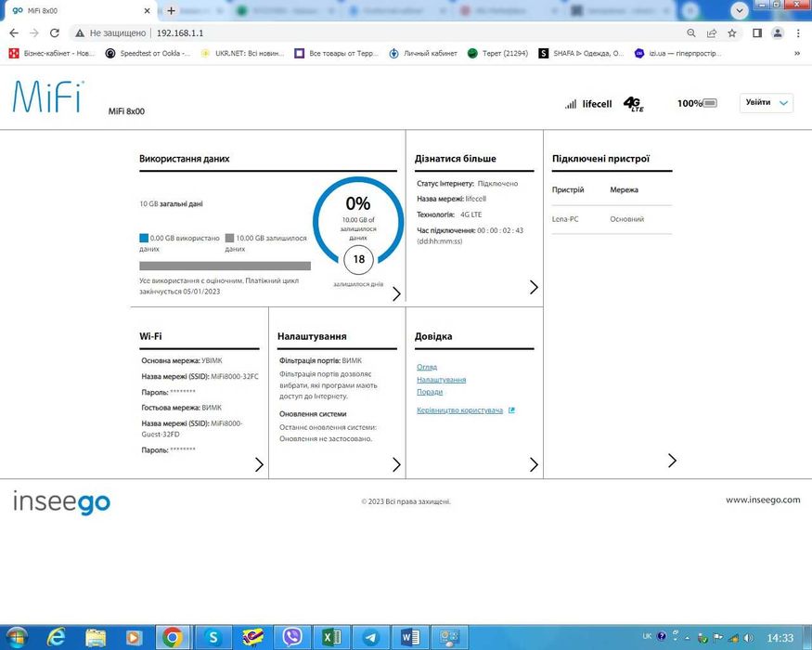This screenshot has height=650, width=812.
Task: Close the MiFi 8x00 tab
Action: pyautogui.click(x=147, y=10)
